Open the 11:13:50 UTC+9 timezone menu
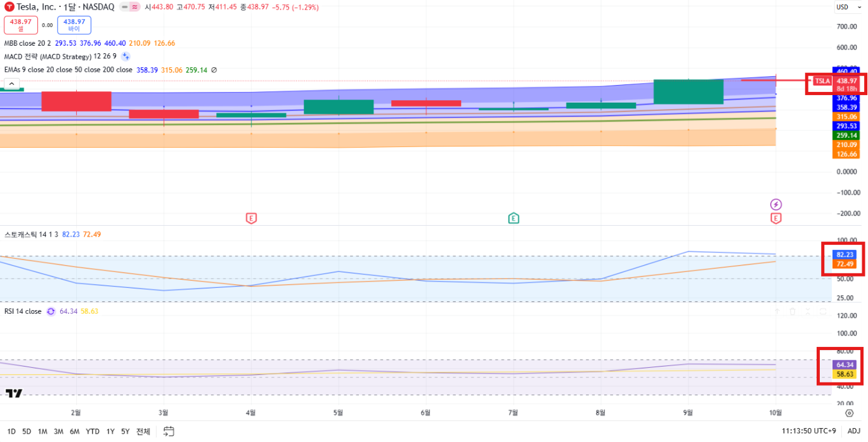The width and height of the screenshot is (868, 442). 809,432
